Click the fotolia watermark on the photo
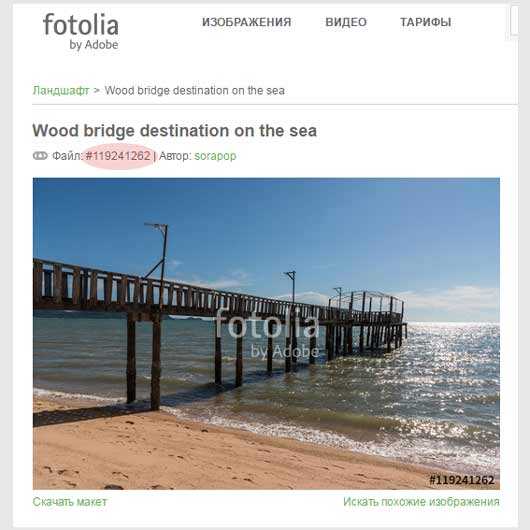The height and width of the screenshot is (530, 530). (x=267, y=333)
